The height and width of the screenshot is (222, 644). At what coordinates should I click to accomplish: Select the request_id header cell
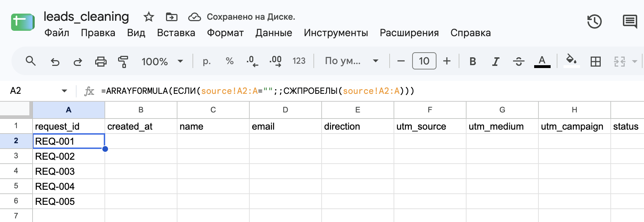point(69,126)
